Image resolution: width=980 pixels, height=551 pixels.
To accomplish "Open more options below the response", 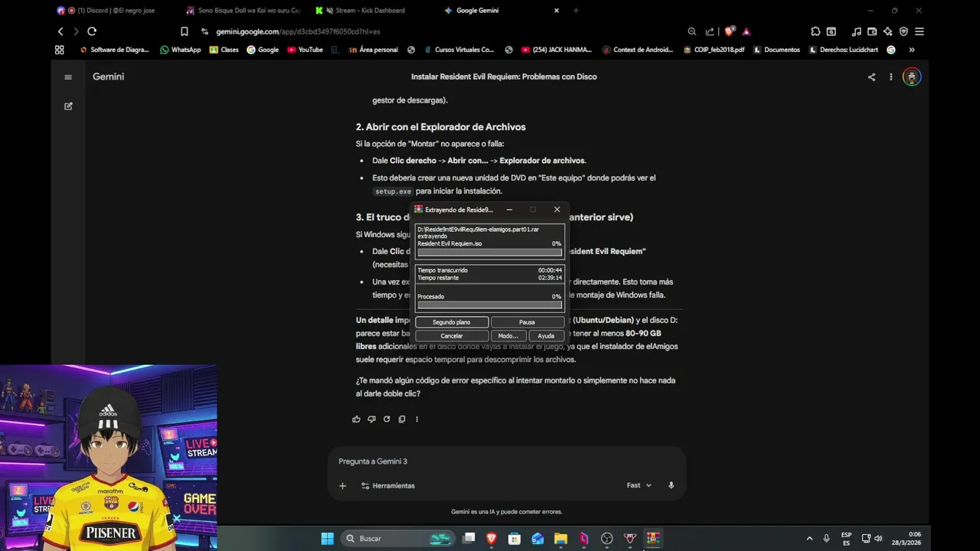I will click(x=416, y=419).
